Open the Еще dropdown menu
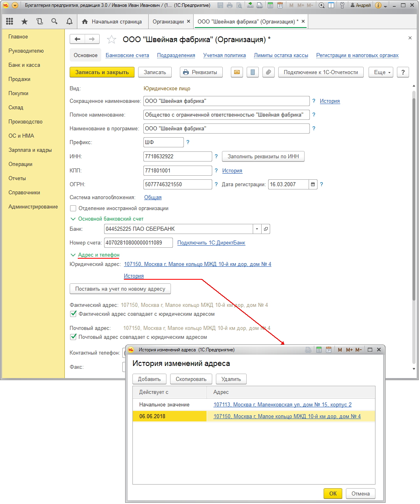Screen dimensions: 420x504 pyautogui.click(x=381, y=72)
